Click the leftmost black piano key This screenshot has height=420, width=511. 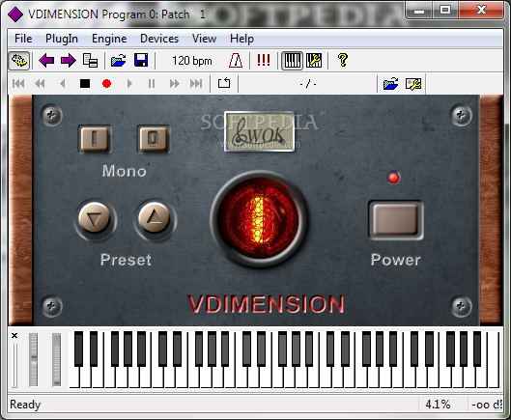(78, 349)
